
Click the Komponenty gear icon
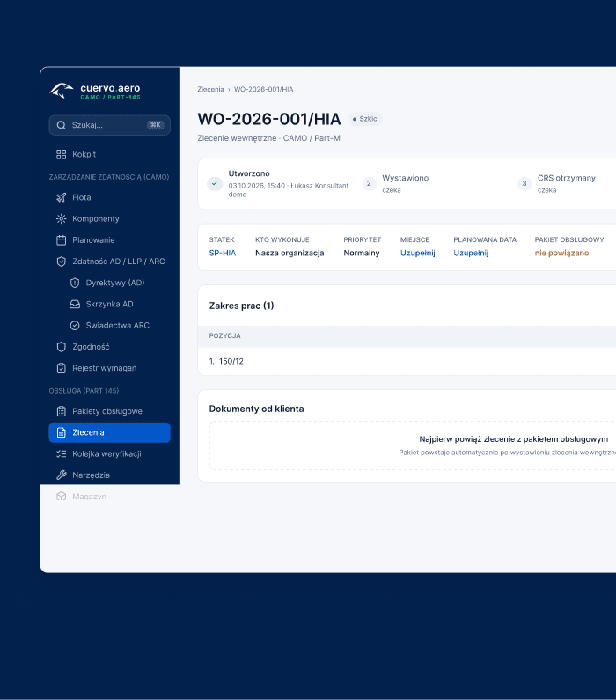61,218
